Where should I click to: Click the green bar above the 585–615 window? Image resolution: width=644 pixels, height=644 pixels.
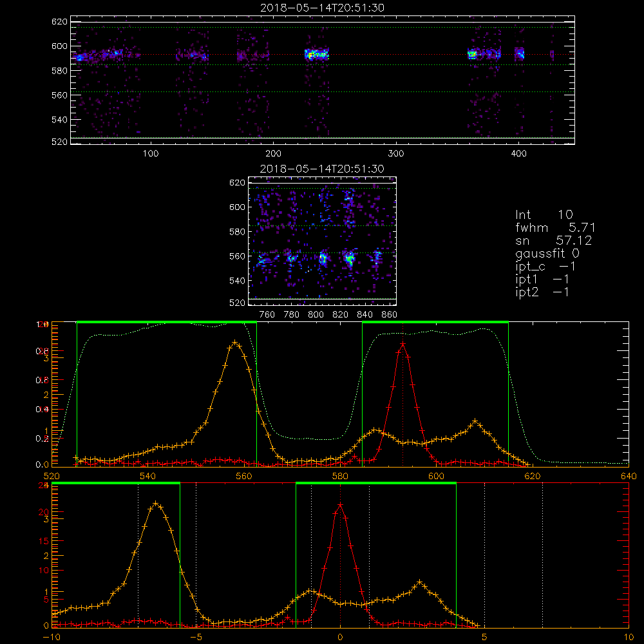click(435, 322)
